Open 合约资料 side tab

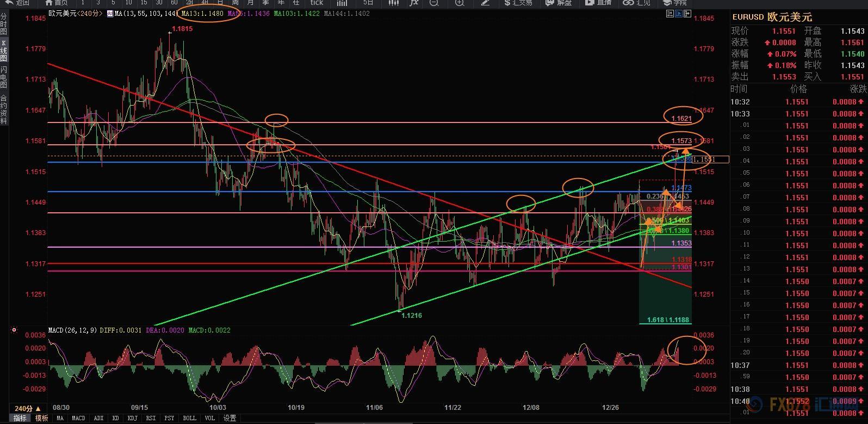pos(4,110)
